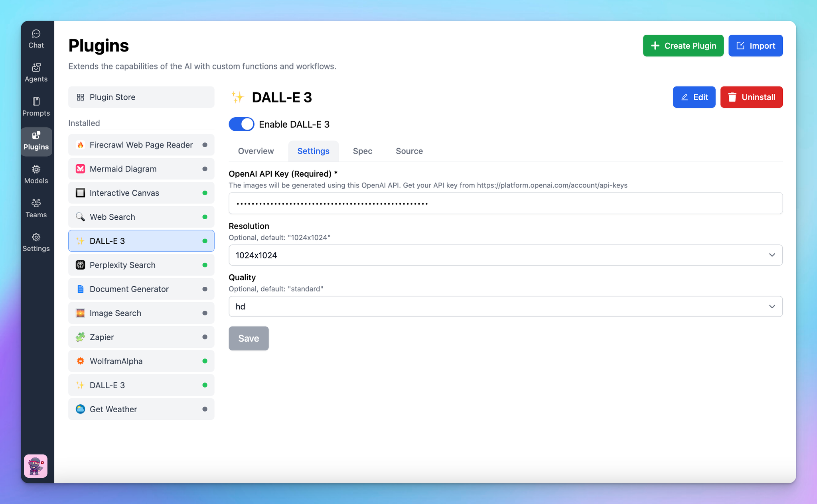Uninstall the DALL-E 3 plugin
The image size is (817, 504).
tap(751, 97)
